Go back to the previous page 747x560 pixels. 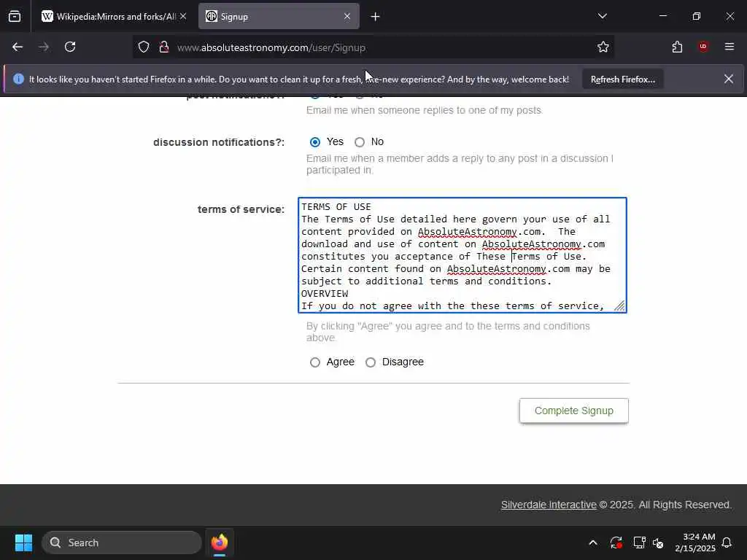tap(18, 47)
